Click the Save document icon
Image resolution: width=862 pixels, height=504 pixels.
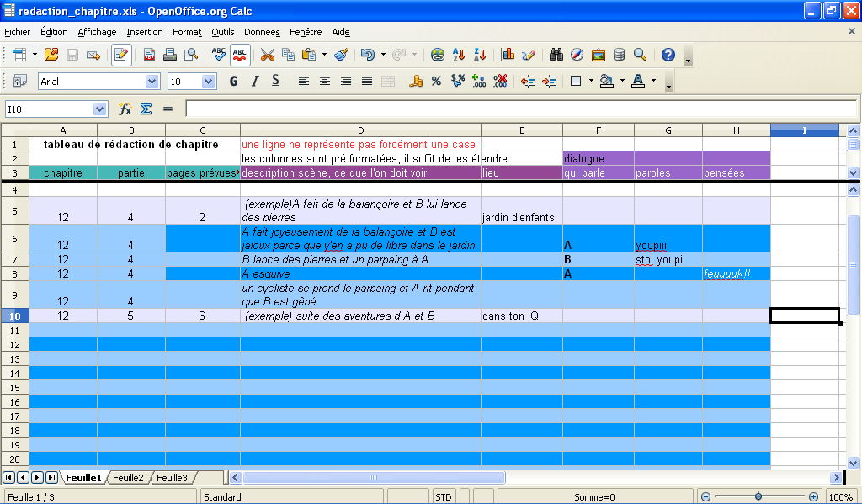(x=72, y=55)
